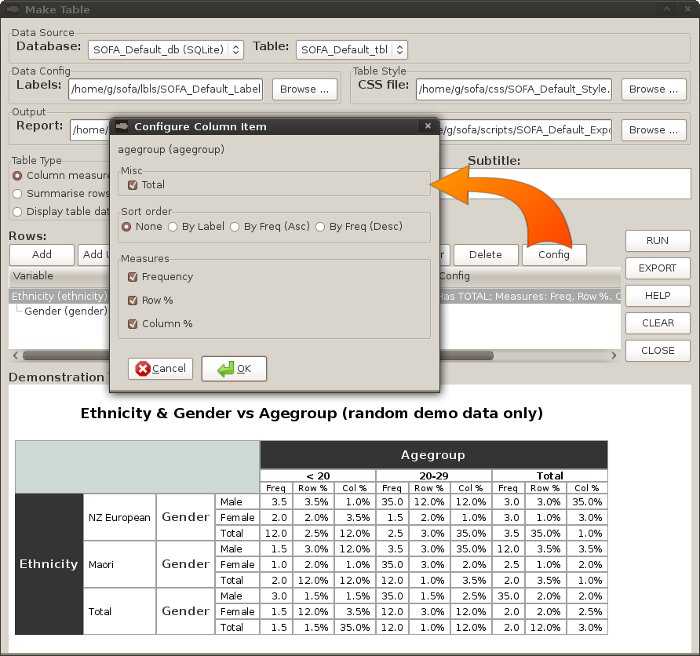700x656 pixels.
Task: Select the Summarise rows table type
Action: 17,193
